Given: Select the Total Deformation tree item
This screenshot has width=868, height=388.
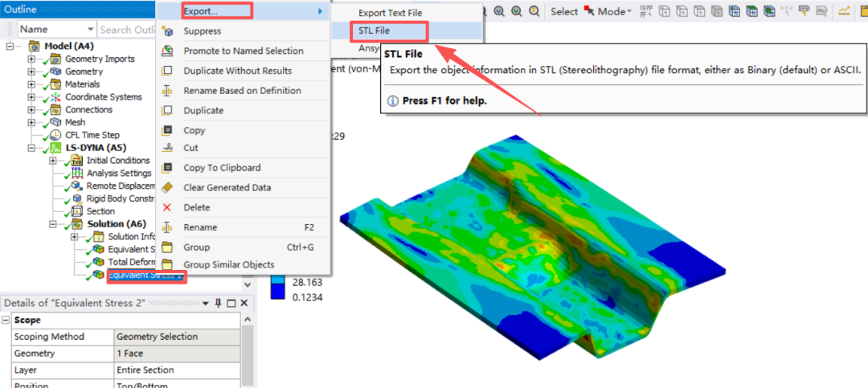Looking at the screenshot, I should [132, 263].
